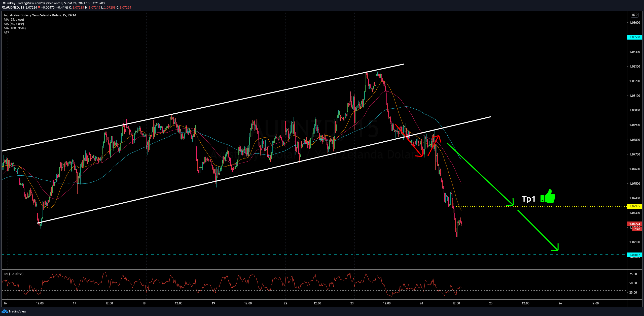
Task: Click the 1.07600 price axis label
Action: click(x=634, y=169)
